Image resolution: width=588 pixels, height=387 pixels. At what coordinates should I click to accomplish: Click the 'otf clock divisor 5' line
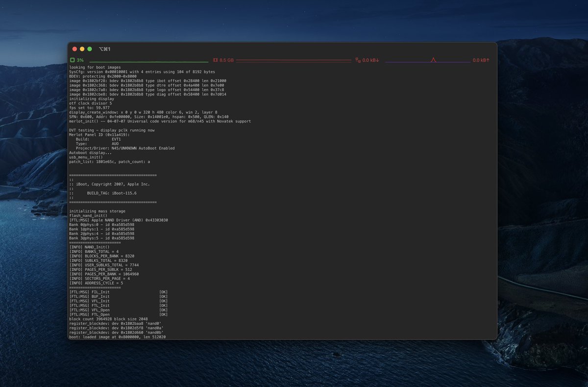coord(91,103)
